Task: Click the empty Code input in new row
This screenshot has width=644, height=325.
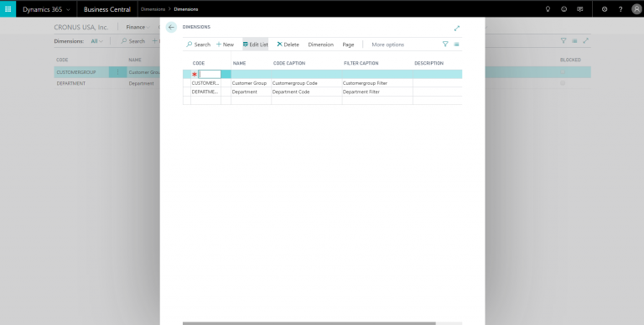Action: [x=210, y=75]
